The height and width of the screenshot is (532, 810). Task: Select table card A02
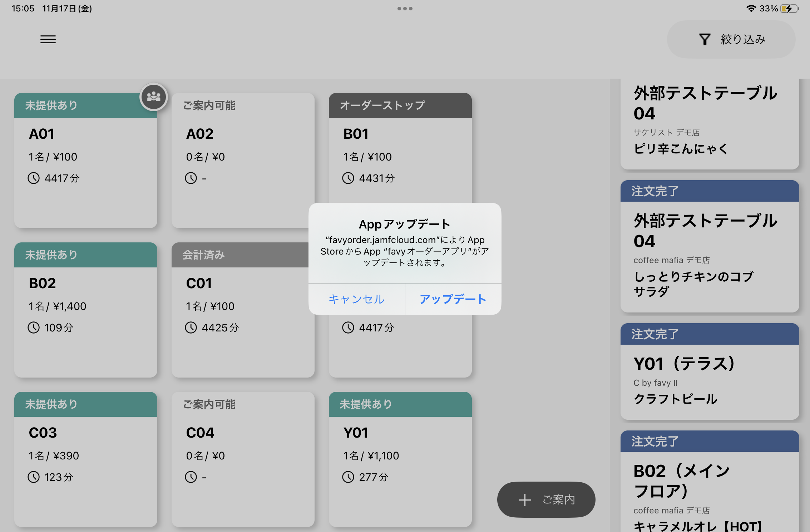tap(242, 161)
